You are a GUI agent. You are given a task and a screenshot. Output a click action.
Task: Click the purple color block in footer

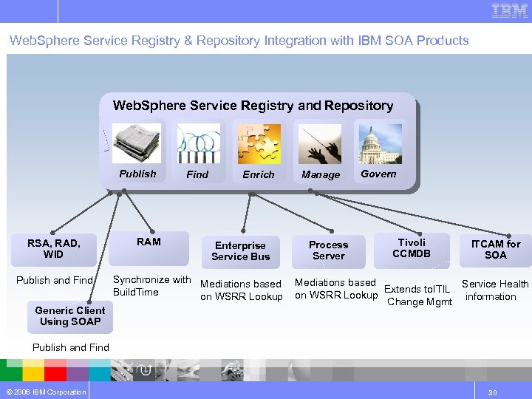pyautogui.click(x=78, y=370)
